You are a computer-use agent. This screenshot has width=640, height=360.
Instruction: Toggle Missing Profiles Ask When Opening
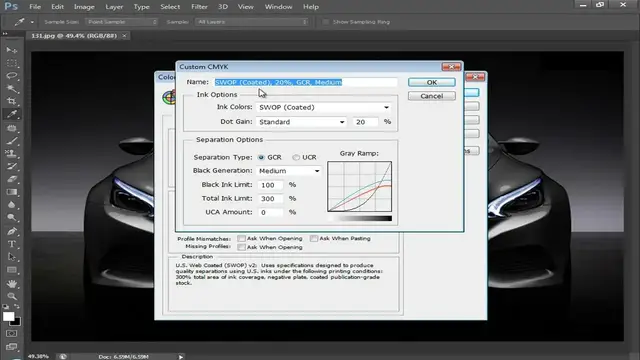coord(242,247)
